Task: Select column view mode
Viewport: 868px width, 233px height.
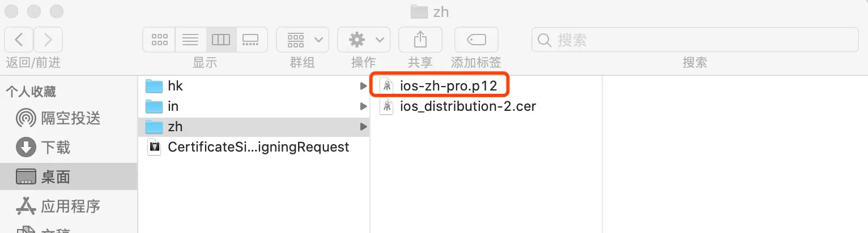Action: (x=221, y=40)
